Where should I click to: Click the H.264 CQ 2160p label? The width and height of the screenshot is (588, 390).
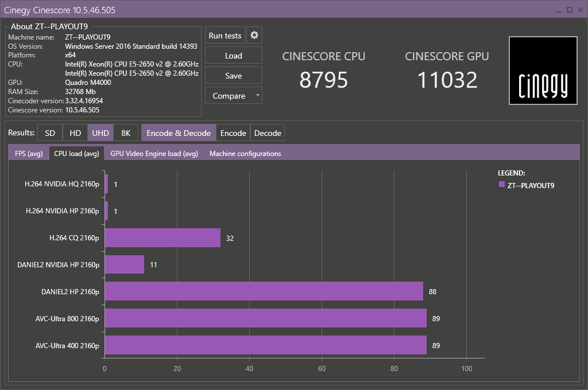[74, 238]
